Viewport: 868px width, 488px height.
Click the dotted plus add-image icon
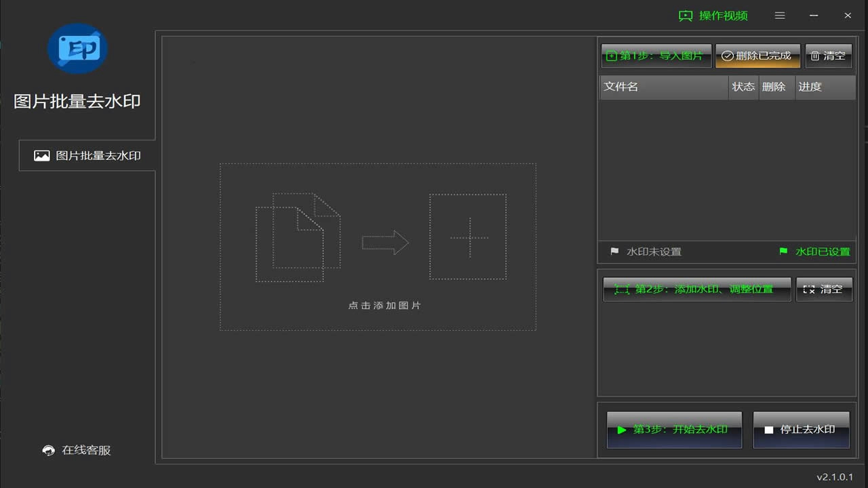coord(468,237)
